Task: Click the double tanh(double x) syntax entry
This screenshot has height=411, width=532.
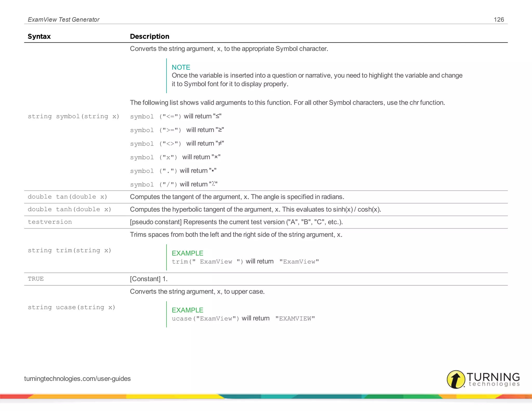Action: point(69,209)
